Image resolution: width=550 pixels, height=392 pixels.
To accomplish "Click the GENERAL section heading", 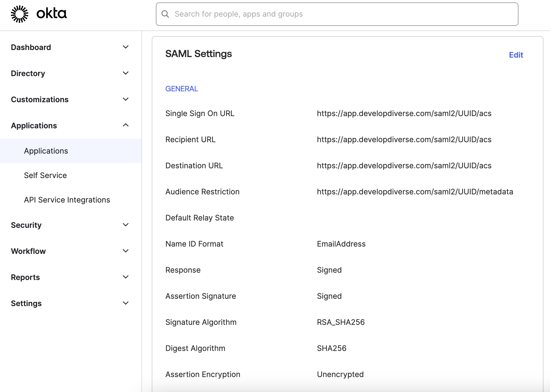I will pos(181,89).
